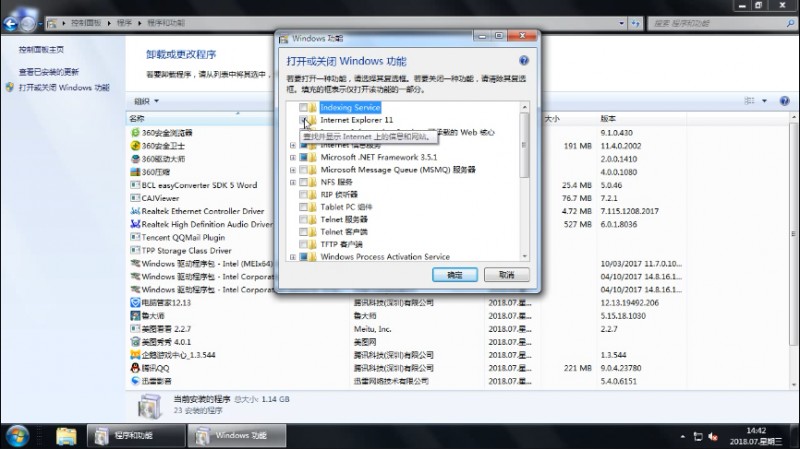The image size is (800, 449).
Task: Click the volume icon in system tray
Action: 713,437
